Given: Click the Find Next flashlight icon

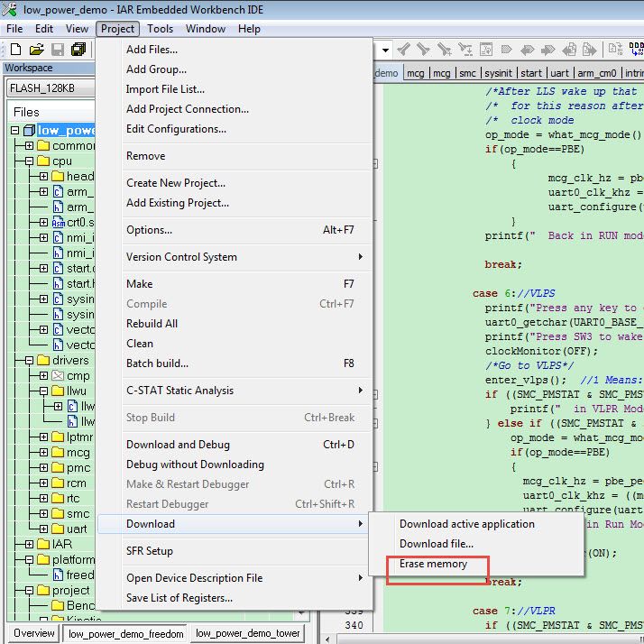Looking at the screenshot, I should point(423,50).
